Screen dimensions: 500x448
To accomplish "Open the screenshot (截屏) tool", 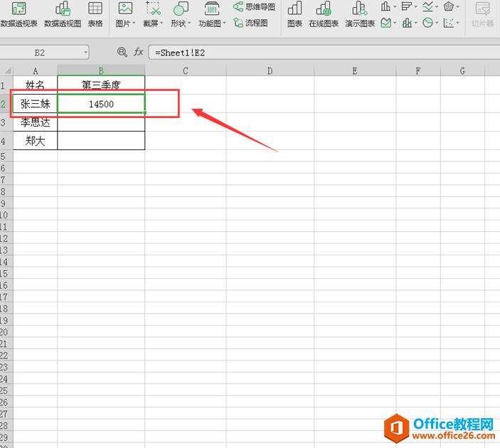I will pos(153,14).
